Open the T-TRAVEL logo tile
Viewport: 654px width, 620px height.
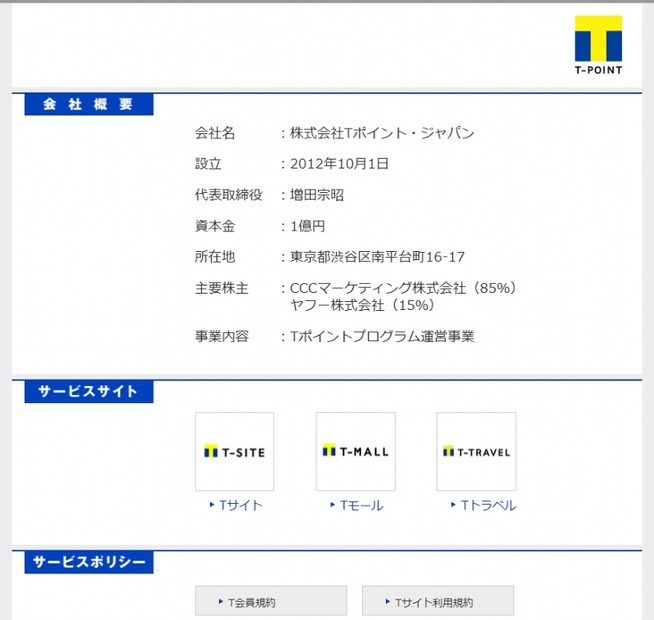point(476,451)
